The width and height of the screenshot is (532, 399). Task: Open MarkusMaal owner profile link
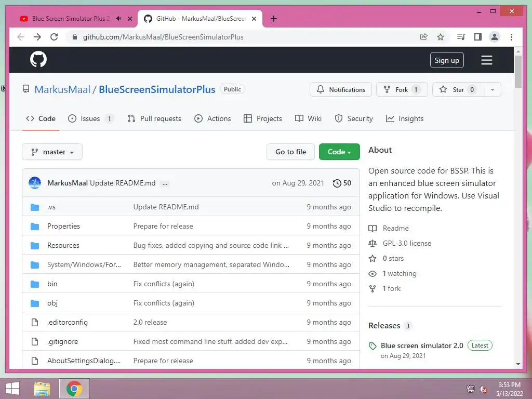pyautogui.click(x=62, y=89)
